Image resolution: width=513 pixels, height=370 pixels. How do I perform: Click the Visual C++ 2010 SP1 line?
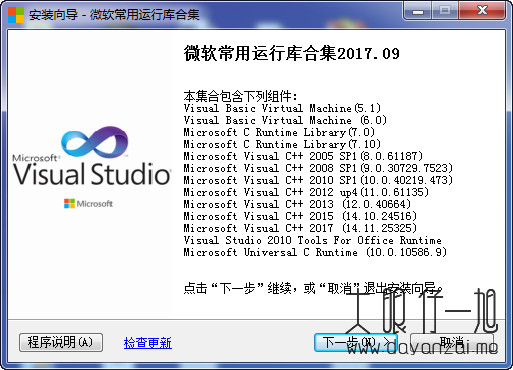(x=318, y=180)
